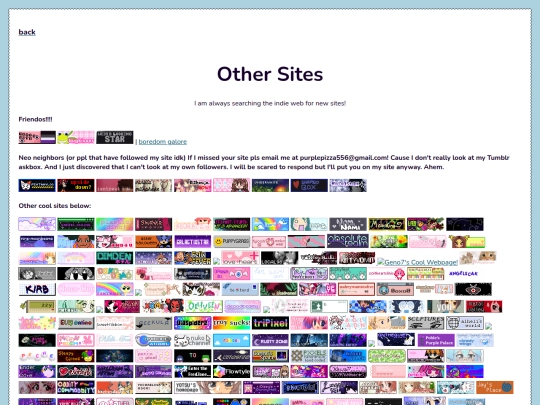Click the 'OLIVEEN' green text button
The height and width of the screenshot is (405, 540).
204,306
